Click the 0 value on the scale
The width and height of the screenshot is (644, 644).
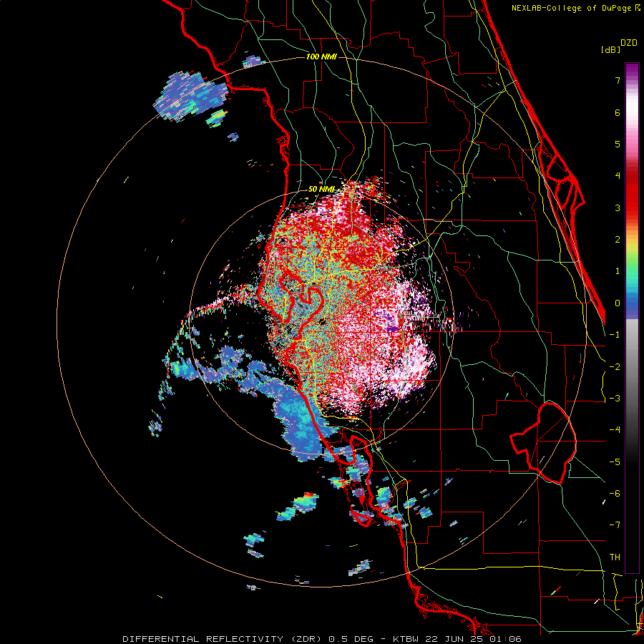(618, 303)
